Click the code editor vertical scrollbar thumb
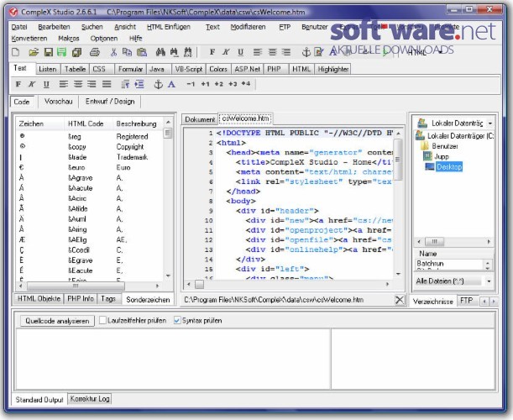Screen dimensions: 513x420 (398, 160)
